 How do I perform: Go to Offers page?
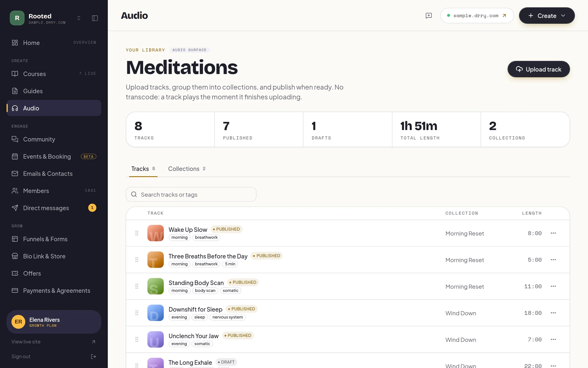54,273
